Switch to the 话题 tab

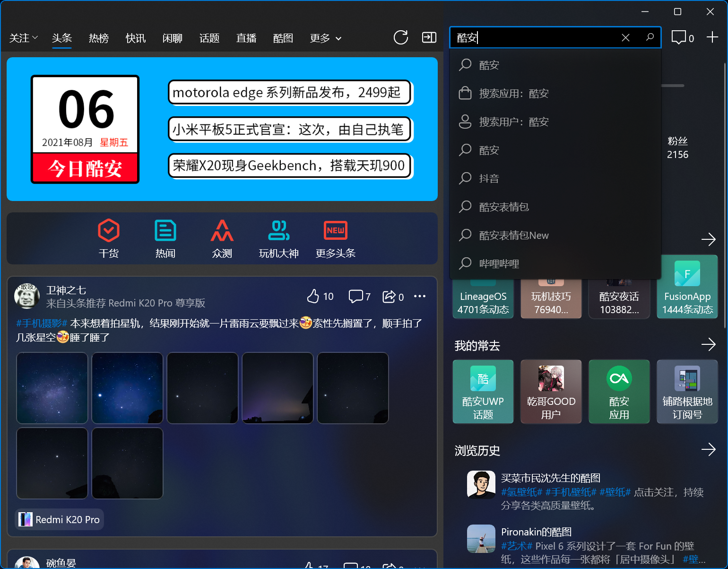tap(209, 38)
